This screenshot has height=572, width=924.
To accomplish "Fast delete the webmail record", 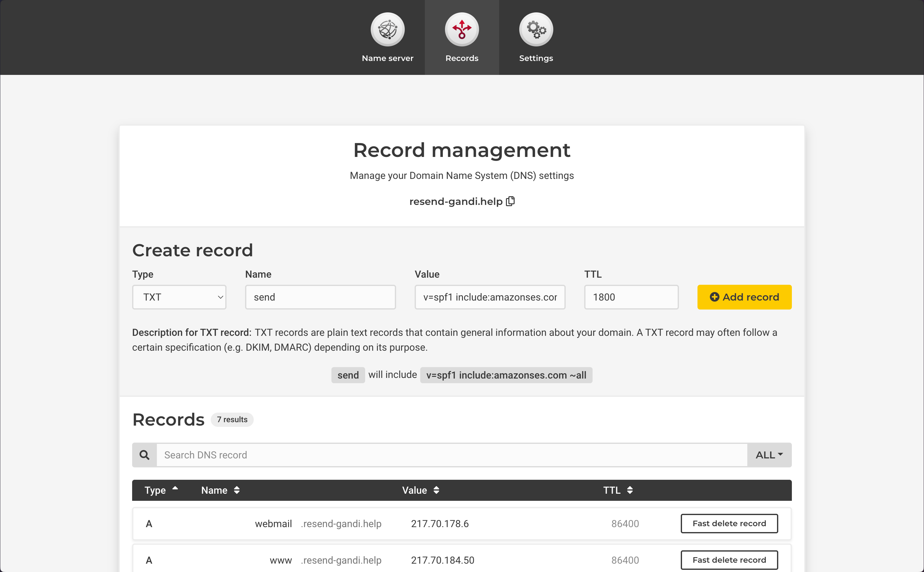I will 729,524.
